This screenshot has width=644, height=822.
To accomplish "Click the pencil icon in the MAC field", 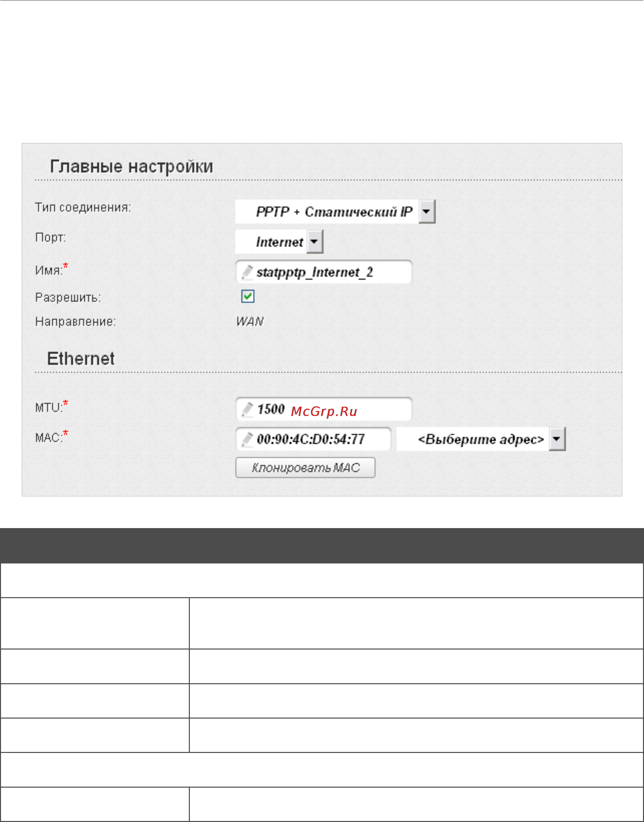I will 247,439.
